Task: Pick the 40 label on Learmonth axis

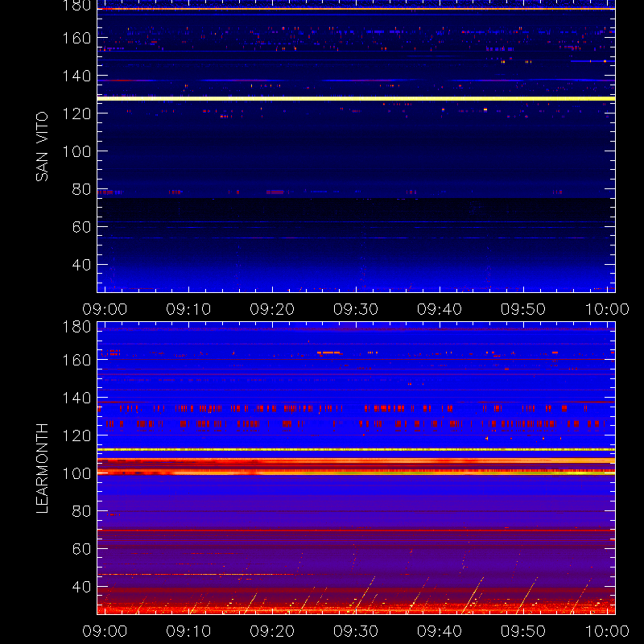Action: pos(81,587)
